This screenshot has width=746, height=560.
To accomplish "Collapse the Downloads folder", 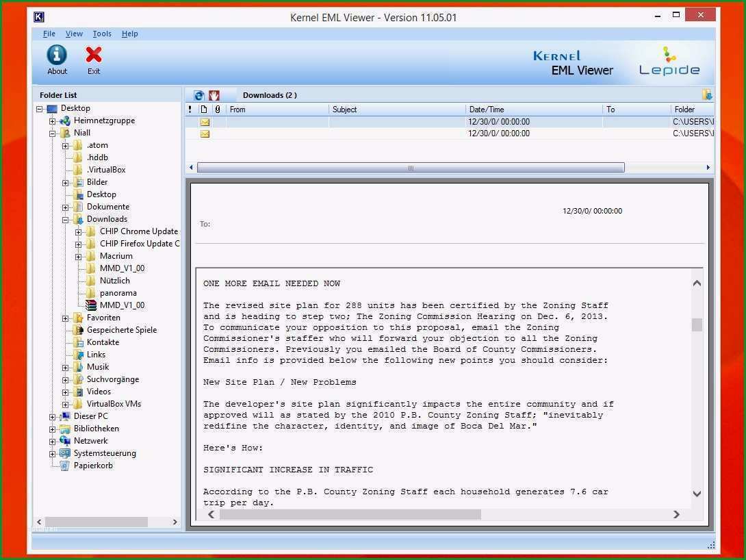I will (x=65, y=220).
